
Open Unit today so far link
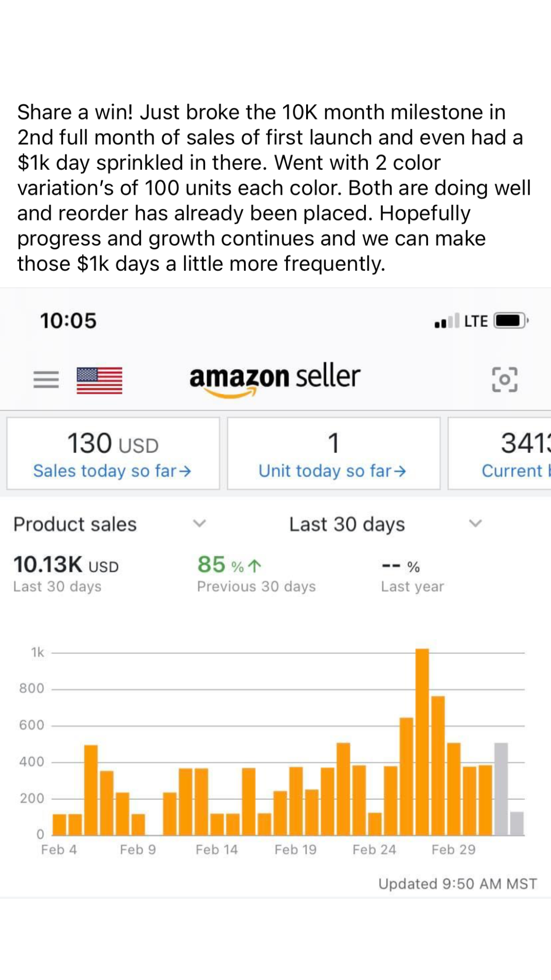[x=333, y=471]
